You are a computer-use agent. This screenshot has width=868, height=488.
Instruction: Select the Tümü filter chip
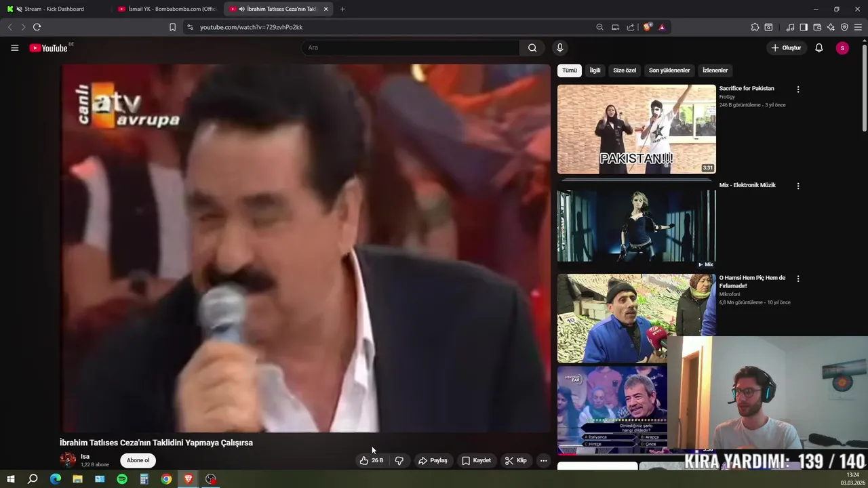click(569, 70)
